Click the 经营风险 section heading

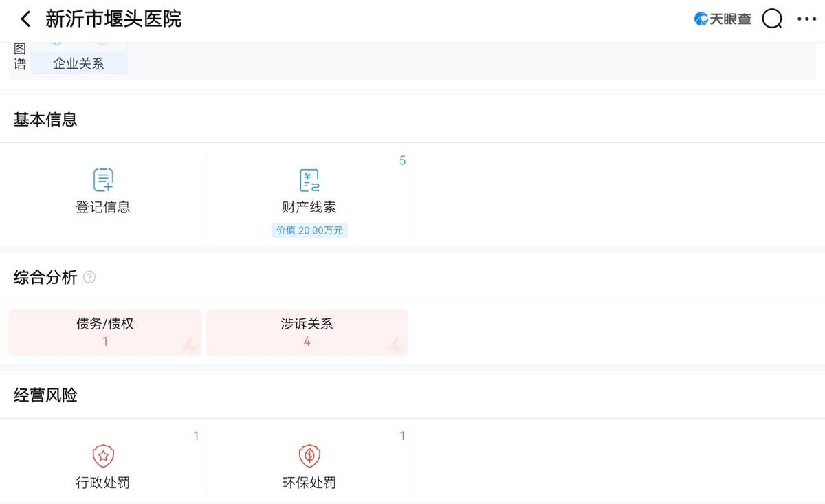(x=45, y=395)
